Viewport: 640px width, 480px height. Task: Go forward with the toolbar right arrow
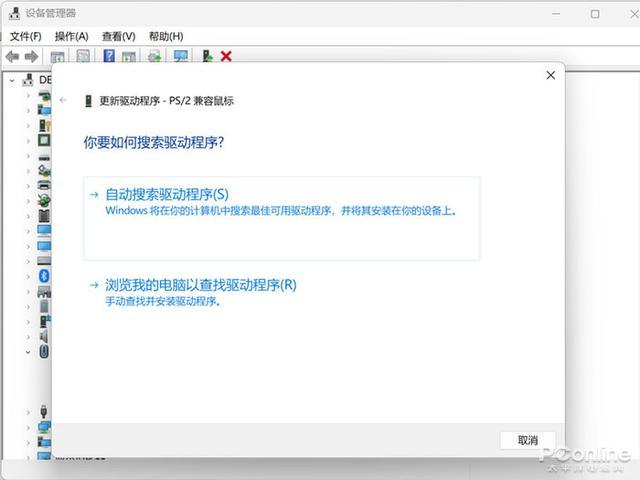[31, 56]
